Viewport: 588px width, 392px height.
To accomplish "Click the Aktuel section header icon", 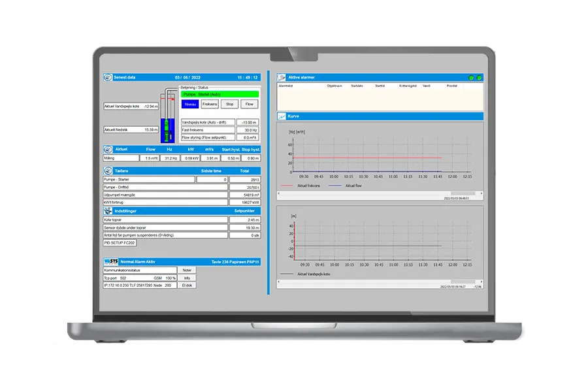I will (x=108, y=150).
